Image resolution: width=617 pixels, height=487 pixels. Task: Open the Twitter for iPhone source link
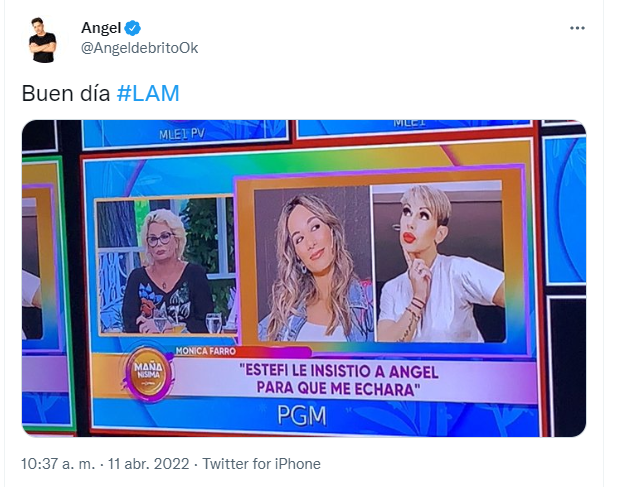click(x=261, y=464)
